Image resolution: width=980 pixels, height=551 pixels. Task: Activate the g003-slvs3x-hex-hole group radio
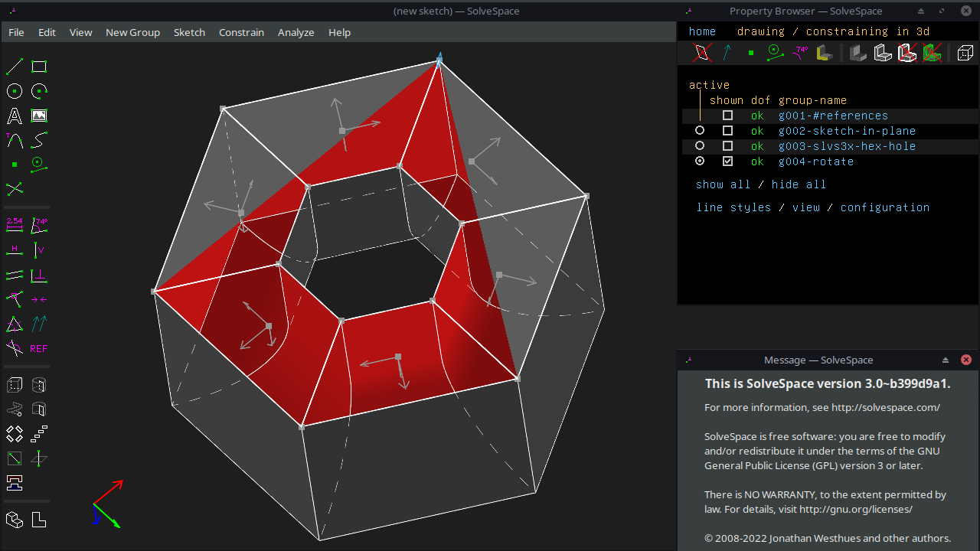pyautogui.click(x=699, y=145)
